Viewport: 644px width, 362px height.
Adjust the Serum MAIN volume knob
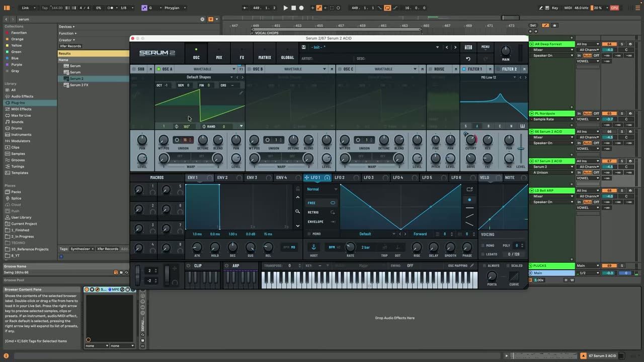(x=506, y=51)
